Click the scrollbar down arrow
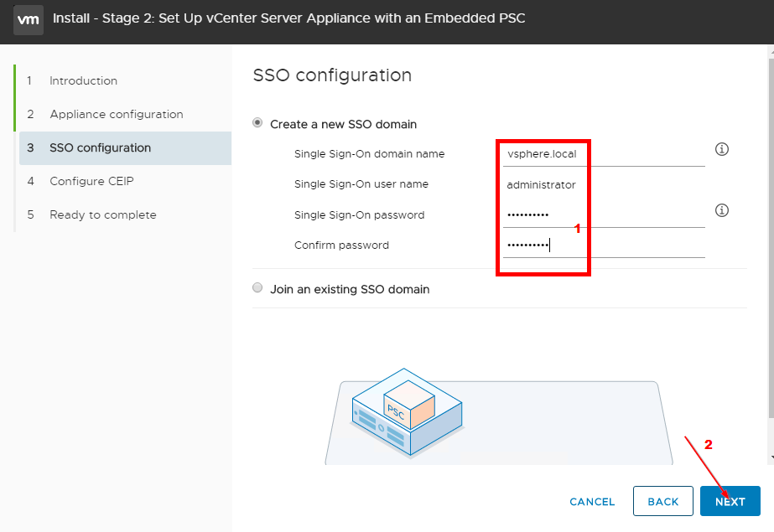The image size is (774, 532). tap(771, 458)
